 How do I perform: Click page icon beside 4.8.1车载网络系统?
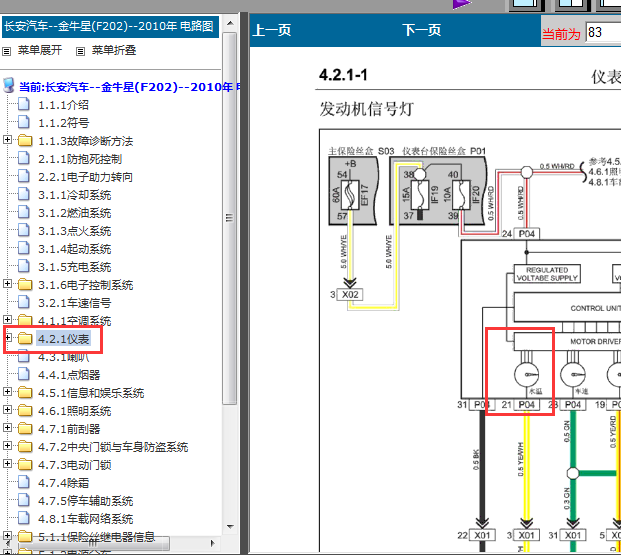click(x=24, y=518)
